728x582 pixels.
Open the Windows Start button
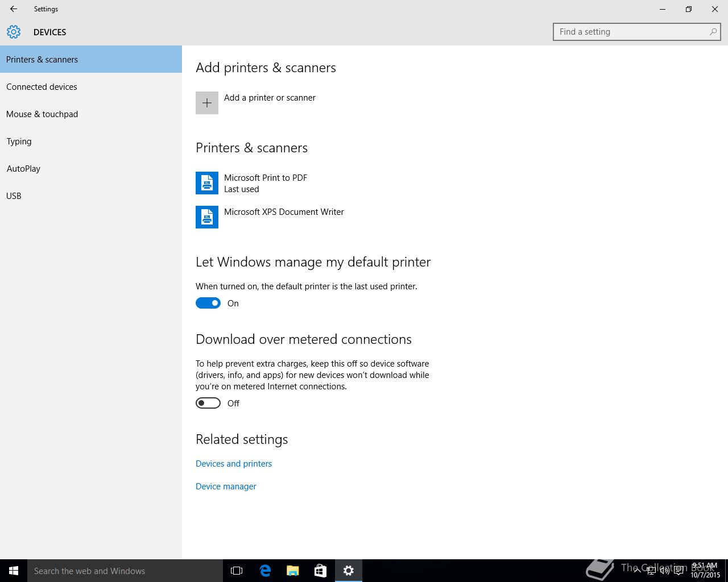[14, 571]
